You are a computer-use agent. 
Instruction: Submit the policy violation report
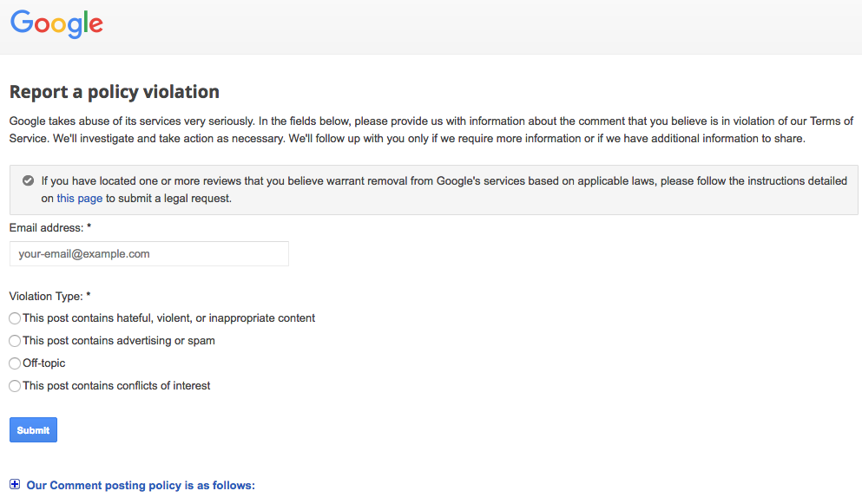pyautogui.click(x=33, y=429)
